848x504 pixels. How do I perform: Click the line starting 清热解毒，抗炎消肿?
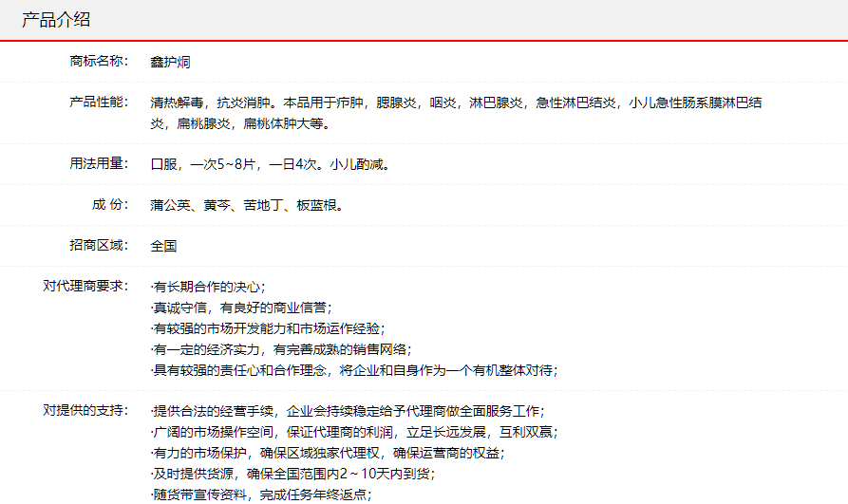pyautogui.click(x=456, y=103)
